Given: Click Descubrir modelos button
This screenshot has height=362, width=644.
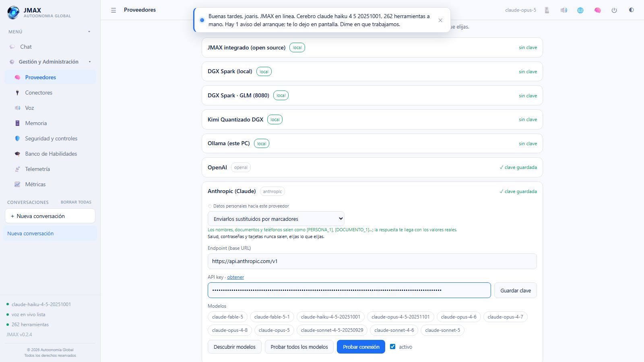Looking at the screenshot, I should 235,347.
